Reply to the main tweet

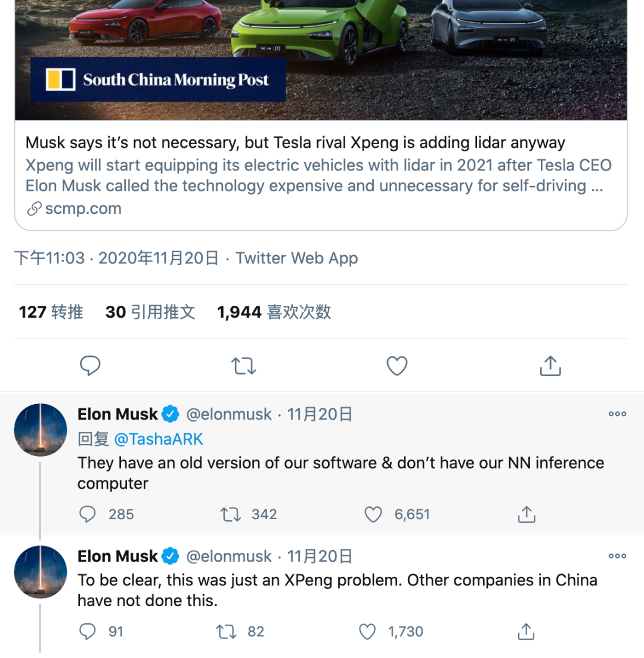90,366
